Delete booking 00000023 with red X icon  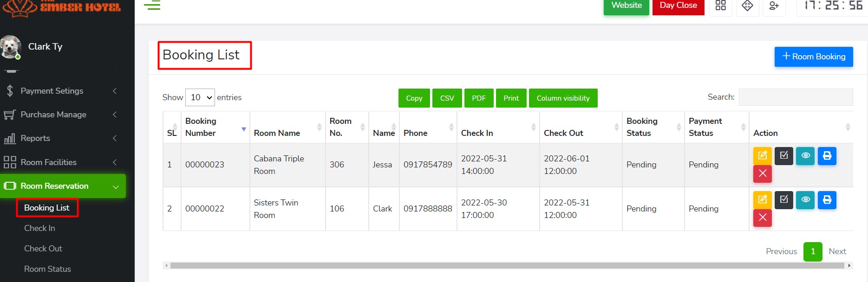point(762,173)
